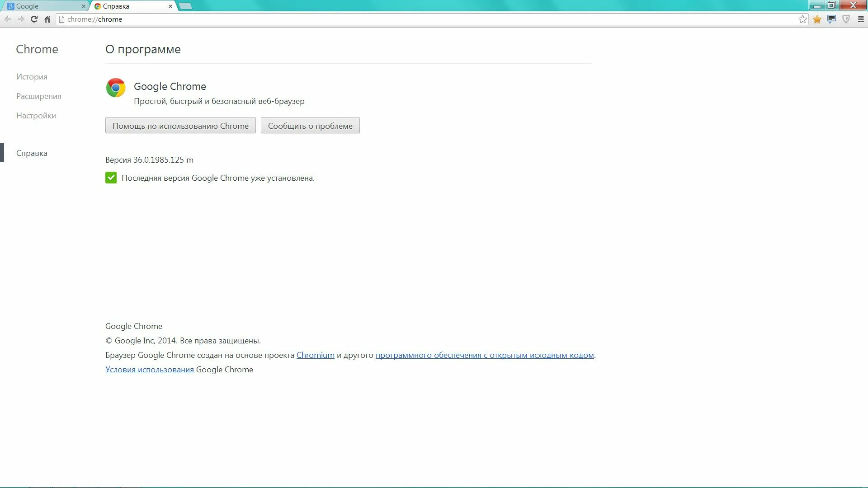
Task: Go to the home page icon
Action: (47, 19)
